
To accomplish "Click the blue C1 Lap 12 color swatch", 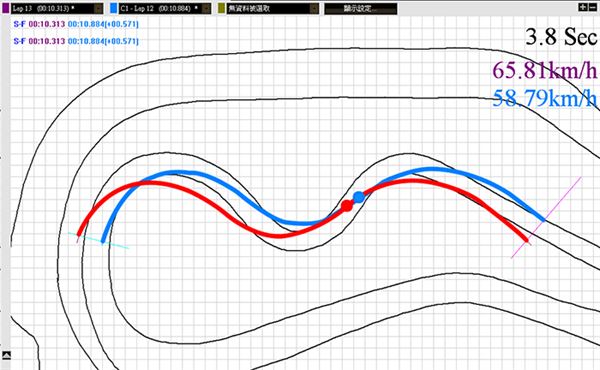I will (114, 8).
